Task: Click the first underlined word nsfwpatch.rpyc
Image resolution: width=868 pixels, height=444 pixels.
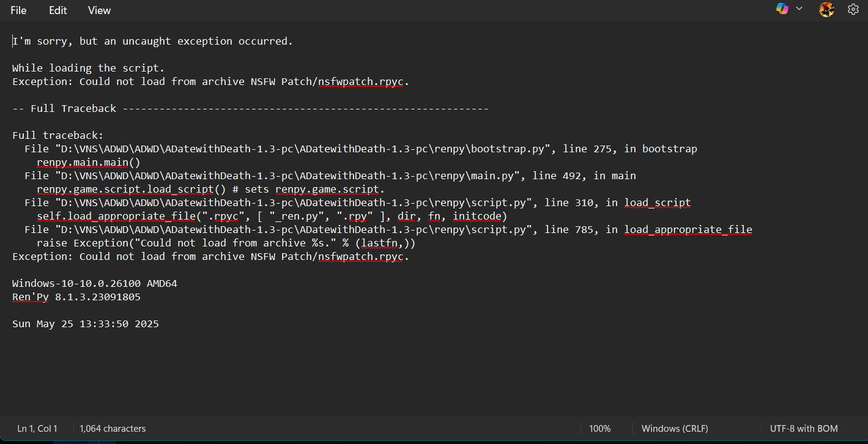Action: (x=360, y=82)
